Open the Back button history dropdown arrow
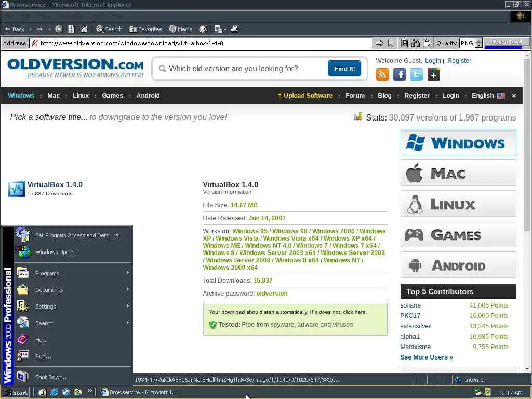 coord(30,30)
